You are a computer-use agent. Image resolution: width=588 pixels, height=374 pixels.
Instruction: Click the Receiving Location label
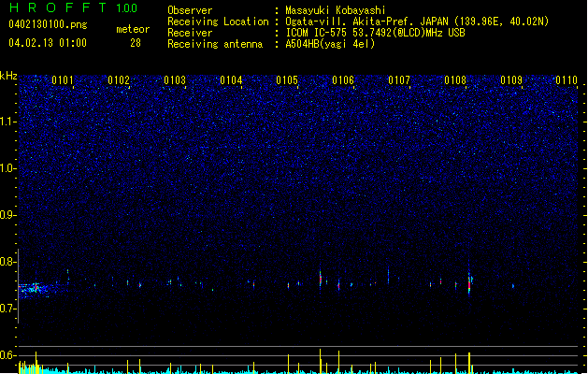[218, 22]
